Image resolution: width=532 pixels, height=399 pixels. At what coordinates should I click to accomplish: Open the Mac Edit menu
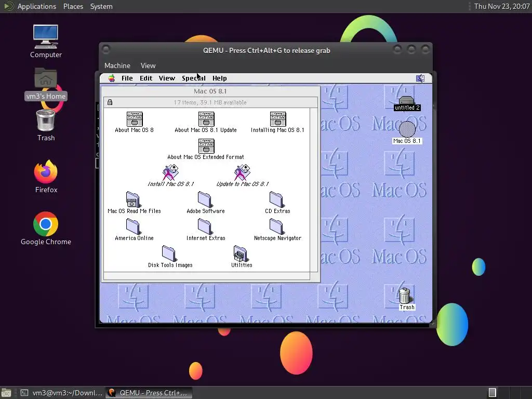tap(146, 78)
